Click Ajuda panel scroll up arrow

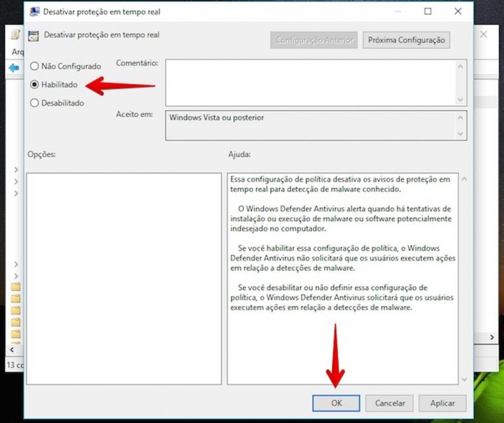pos(464,179)
